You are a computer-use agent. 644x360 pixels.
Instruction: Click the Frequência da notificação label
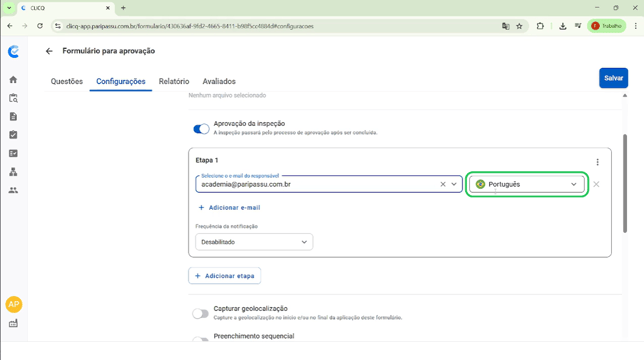click(x=226, y=226)
